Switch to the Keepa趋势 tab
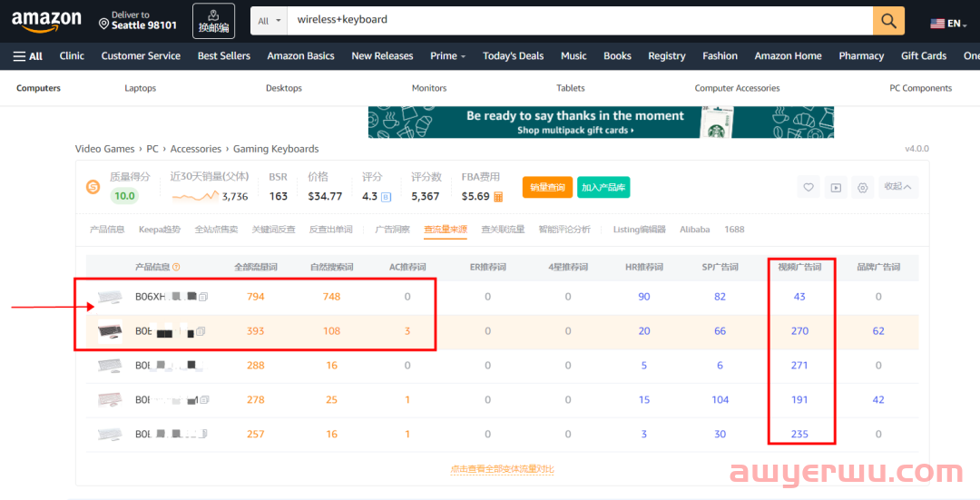The width and height of the screenshot is (980, 500). (x=159, y=230)
